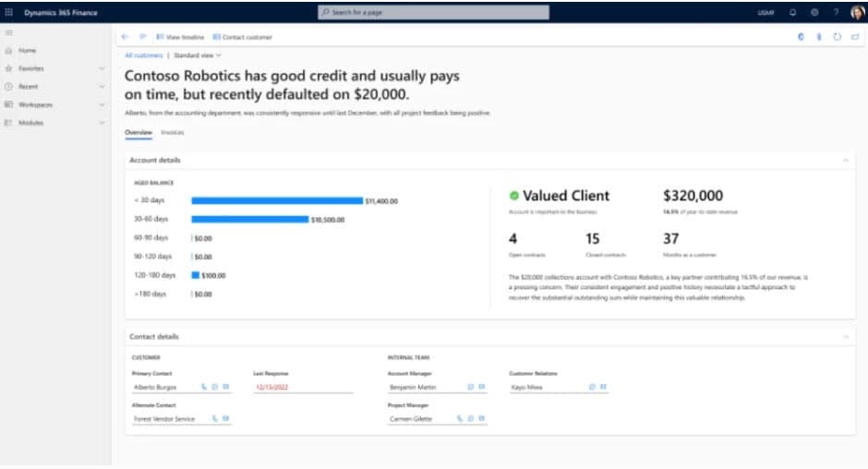Viewport: 868px width, 469px height.
Task: Click the $320,000 revenue figure
Action: 693,196
